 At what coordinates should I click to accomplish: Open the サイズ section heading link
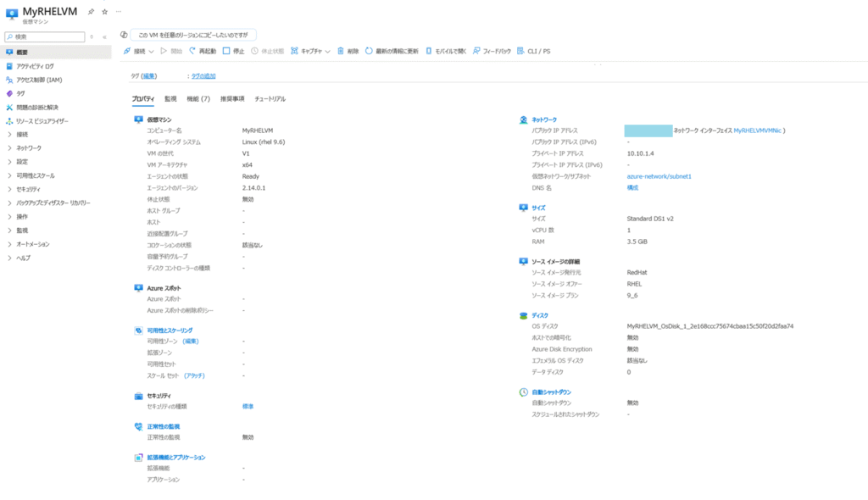coord(538,208)
